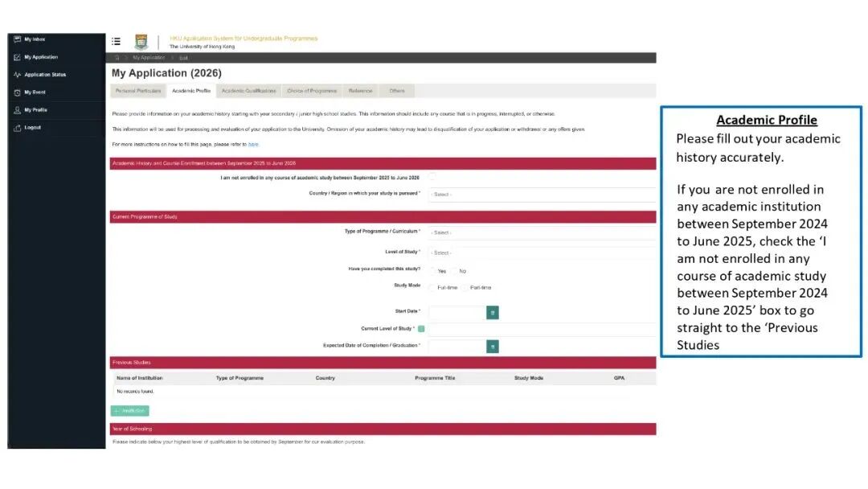Select the Part-time study mode option
Screen dimensions: 868x489
coord(465,287)
